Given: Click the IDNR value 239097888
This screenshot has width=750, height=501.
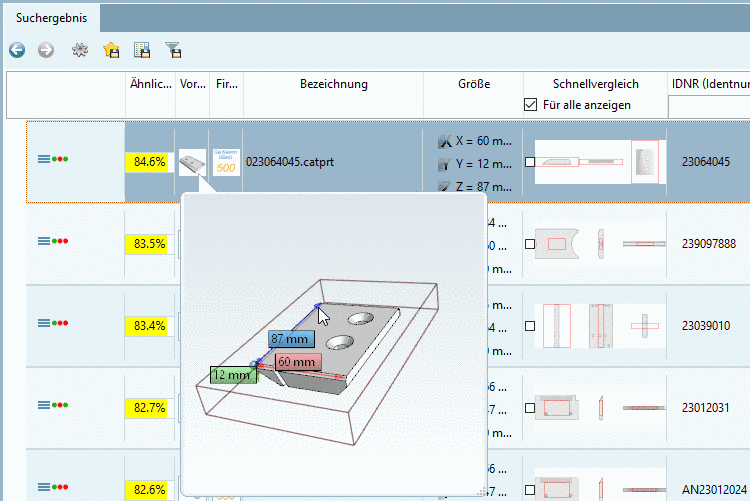Looking at the screenshot, I should 708,244.
